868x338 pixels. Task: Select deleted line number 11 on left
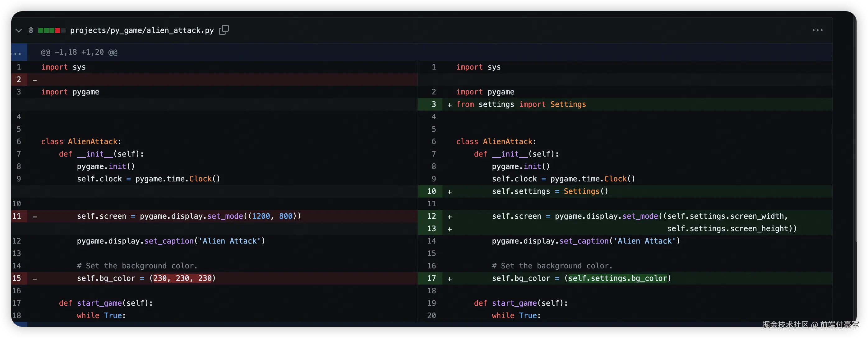(17, 216)
